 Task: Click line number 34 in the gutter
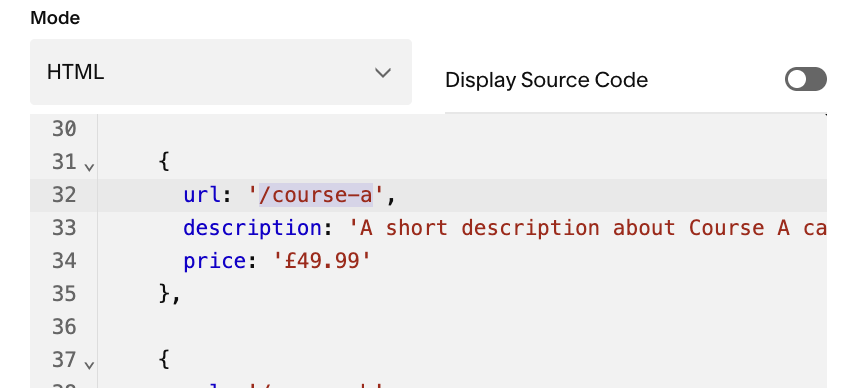click(x=64, y=261)
